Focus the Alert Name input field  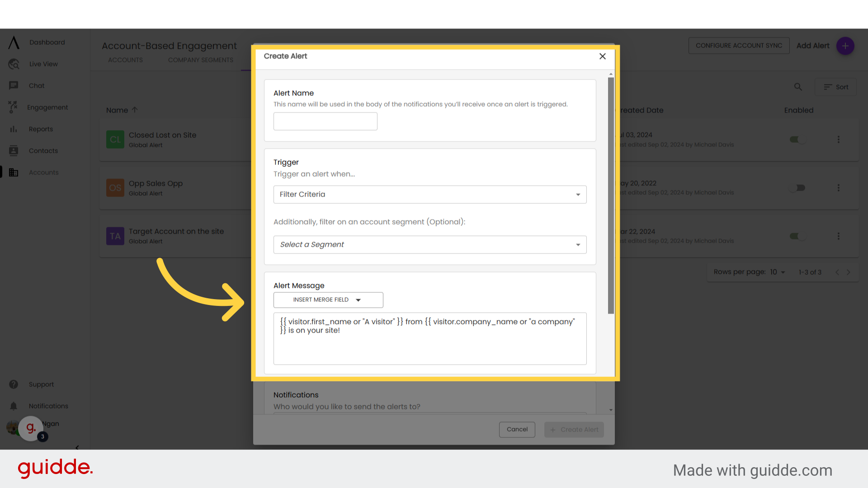click(x=325, y=121)
